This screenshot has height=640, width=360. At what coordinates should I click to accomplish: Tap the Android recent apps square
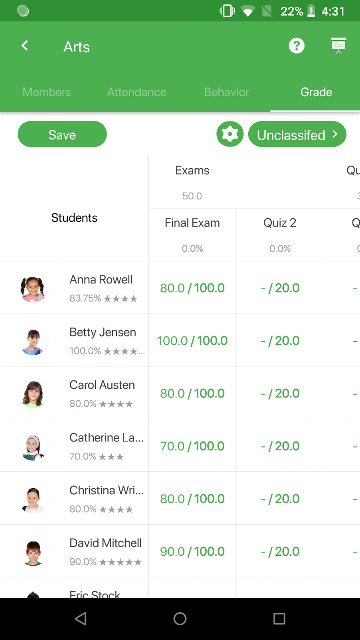pos(279,619)
